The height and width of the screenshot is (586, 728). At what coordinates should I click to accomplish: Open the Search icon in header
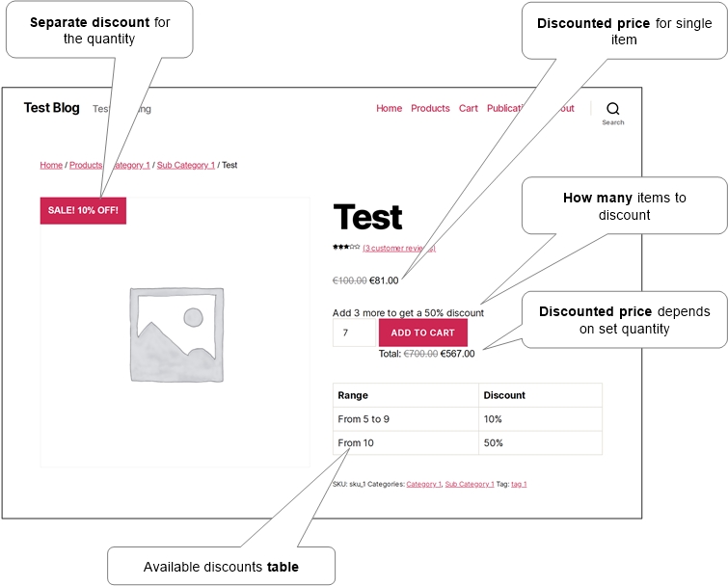pyautogui.click(x=613, y=113)
